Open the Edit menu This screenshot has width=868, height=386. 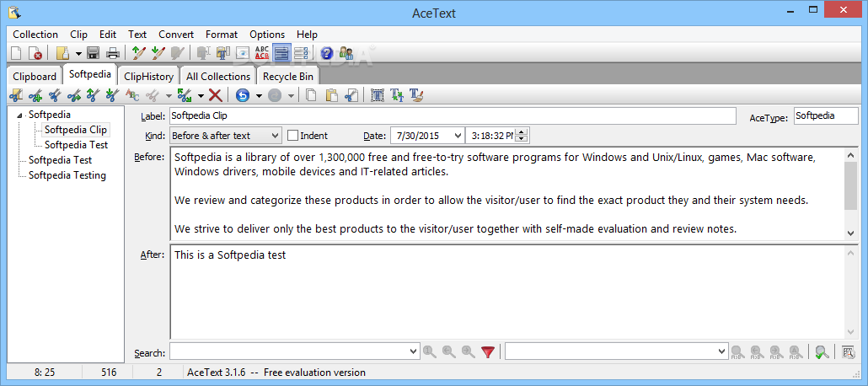tap(108, 35)
